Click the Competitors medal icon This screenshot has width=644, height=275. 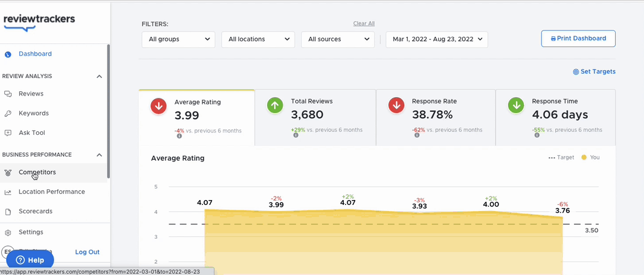[x=8, y=173]
